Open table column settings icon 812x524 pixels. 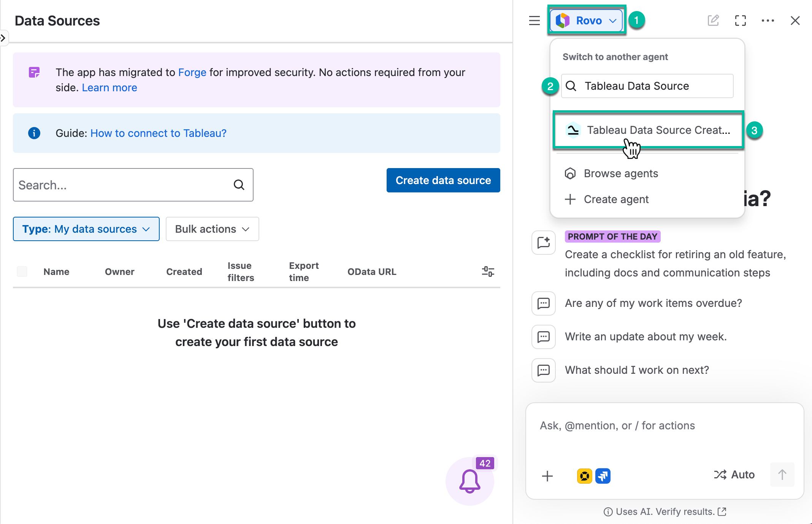point(488,272)
